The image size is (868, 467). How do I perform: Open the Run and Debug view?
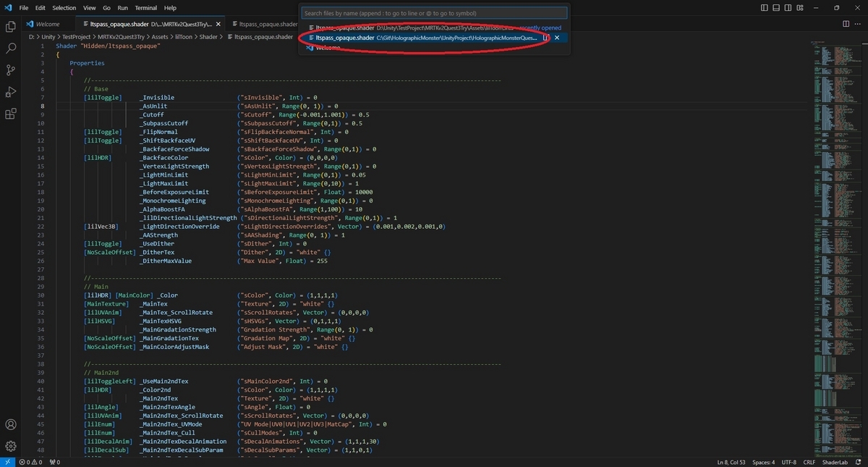11,92
